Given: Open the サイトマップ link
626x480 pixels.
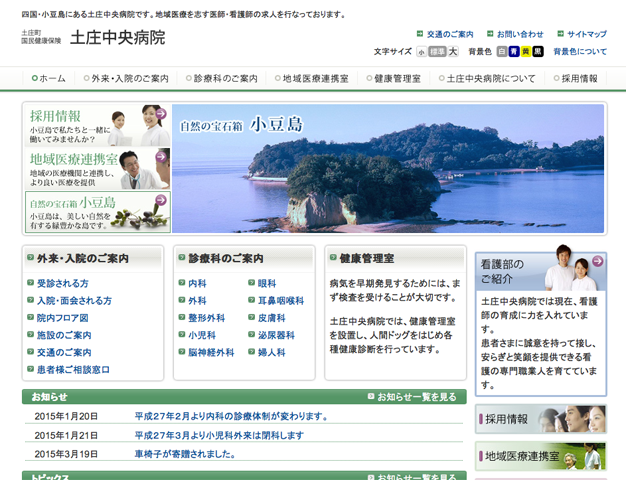Looking at the screenshot, I should tap(587, 34).
